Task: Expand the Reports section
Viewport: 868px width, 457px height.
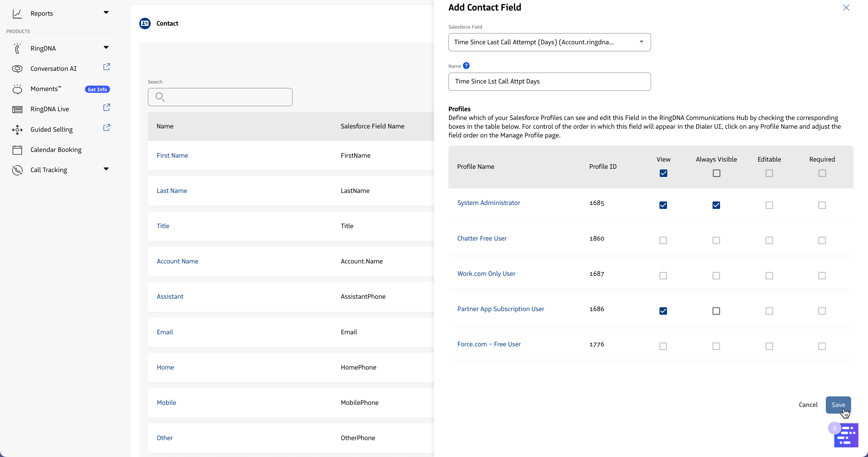Action: [106, 13]
